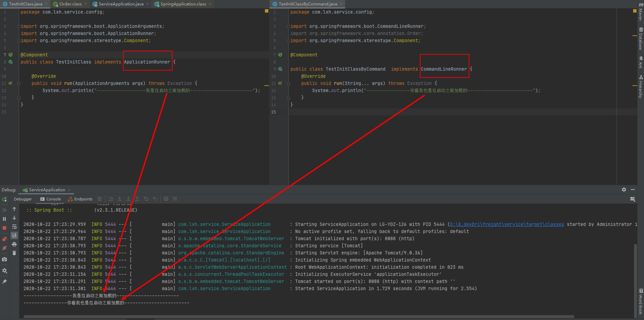Stop the ServiceApplication debug session

coord(4,228)
